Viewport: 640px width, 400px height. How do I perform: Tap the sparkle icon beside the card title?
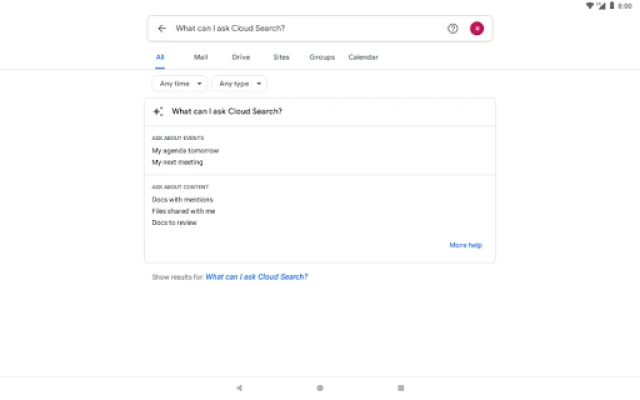pyautogui.click(x=158, y=111)
